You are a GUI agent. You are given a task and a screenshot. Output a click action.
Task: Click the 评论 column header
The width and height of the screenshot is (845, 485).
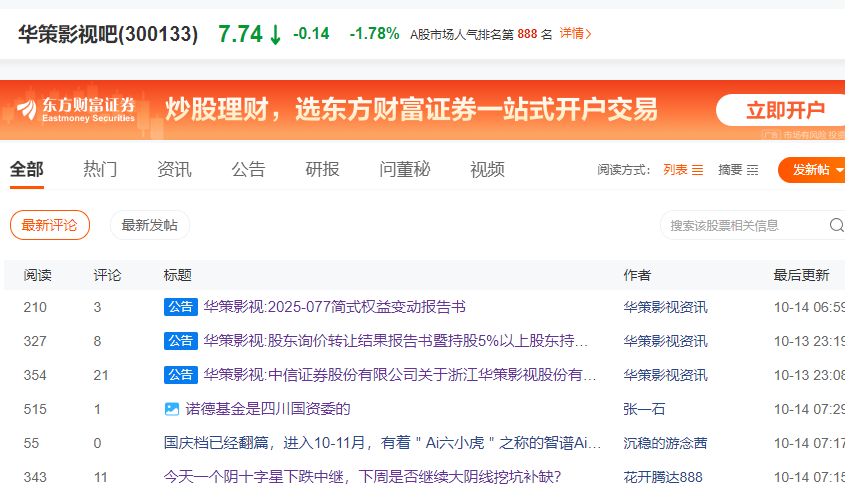point(107,275)
